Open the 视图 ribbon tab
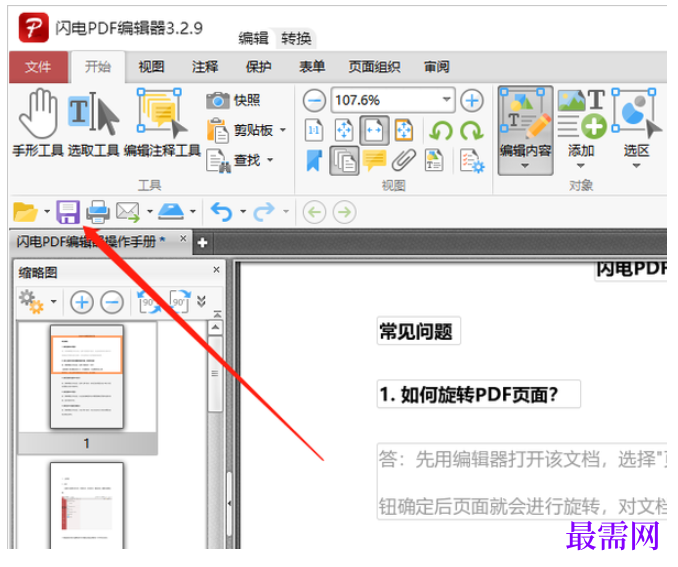Viewport: 678px width, 567px height. 151,67
